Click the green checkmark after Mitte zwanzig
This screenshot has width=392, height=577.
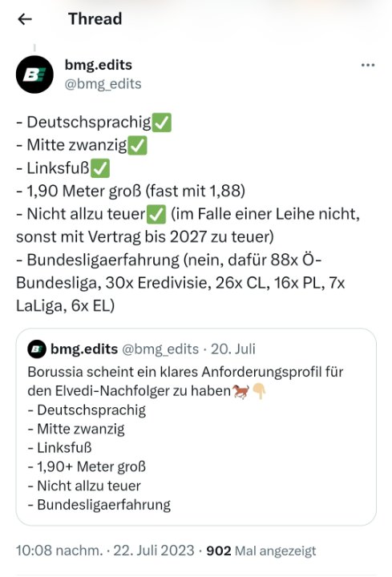tap(137, 146)
